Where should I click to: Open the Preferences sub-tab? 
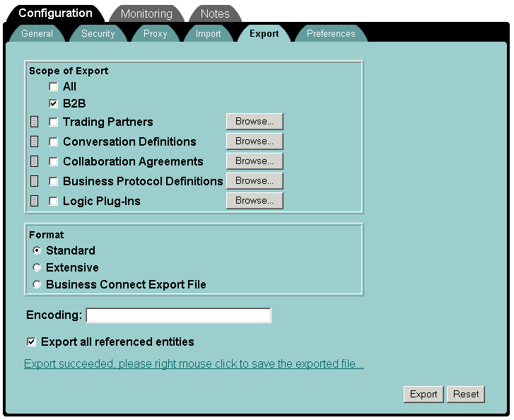331,33
